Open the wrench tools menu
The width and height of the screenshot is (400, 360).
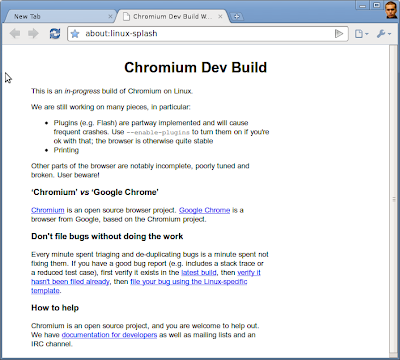tap(383, 34)
